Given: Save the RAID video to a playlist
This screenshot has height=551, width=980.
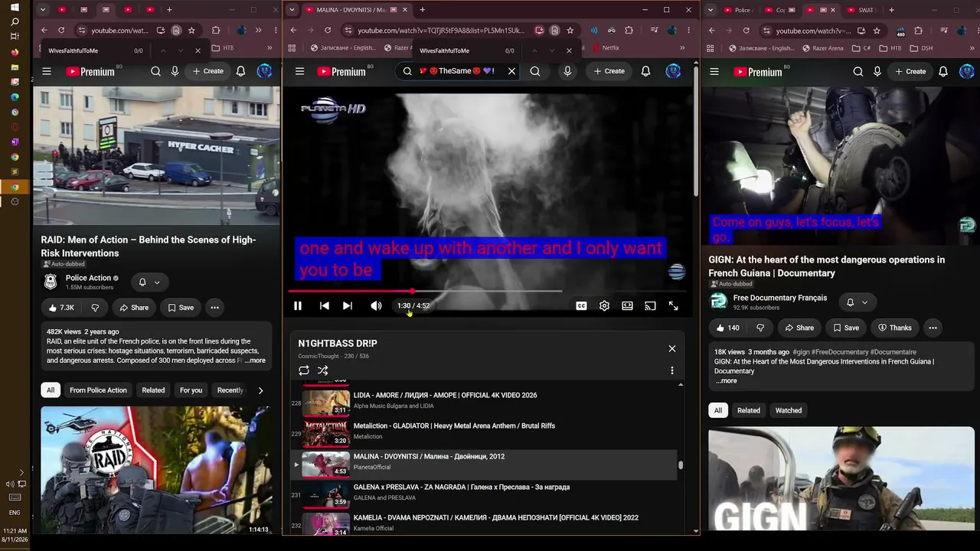Looking at the screenshot, I should pyautogui.click(x=181, y=308).
